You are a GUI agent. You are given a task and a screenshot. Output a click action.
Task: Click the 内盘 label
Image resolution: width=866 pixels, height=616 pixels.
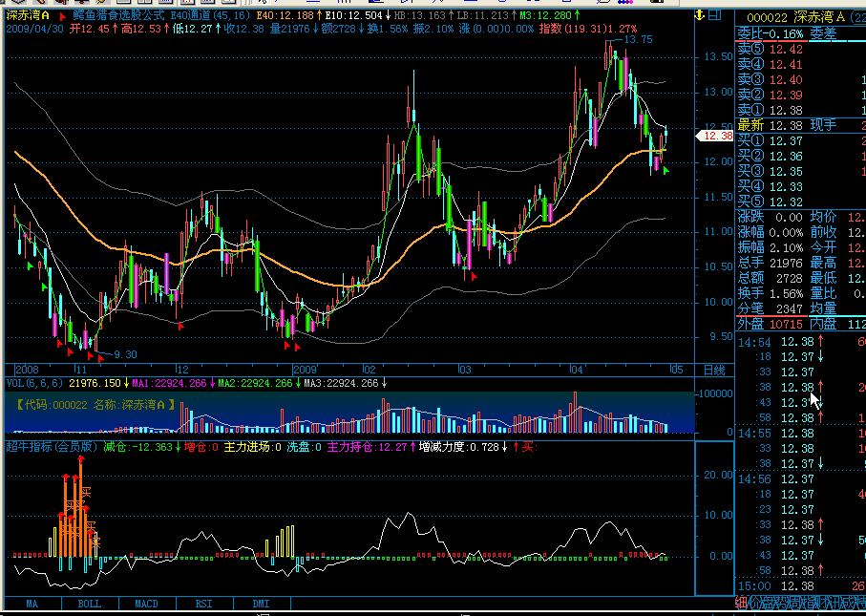pos(823,325)
